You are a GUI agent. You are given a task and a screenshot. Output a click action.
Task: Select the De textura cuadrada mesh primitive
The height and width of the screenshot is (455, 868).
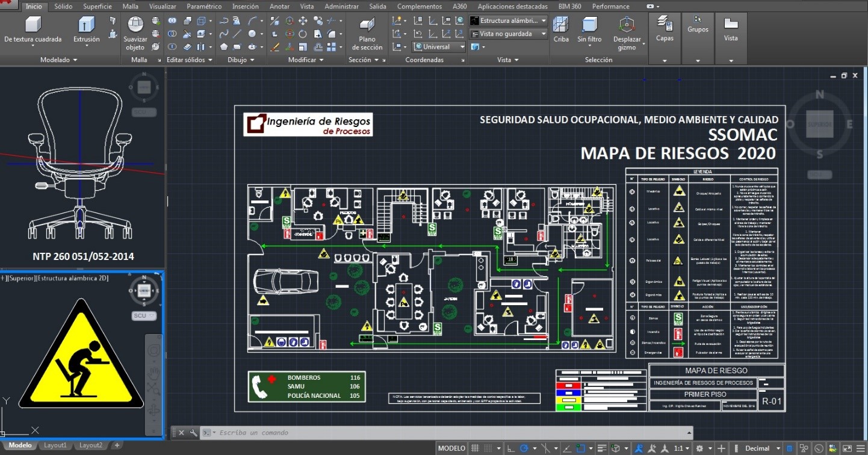pyautogui.click(x=33, y=28)
